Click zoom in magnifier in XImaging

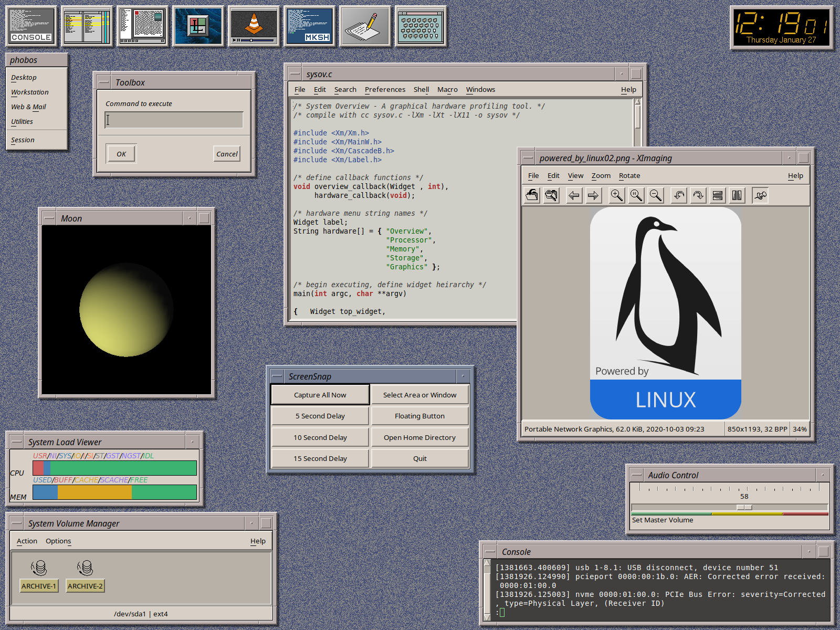(x=617, y=195)
